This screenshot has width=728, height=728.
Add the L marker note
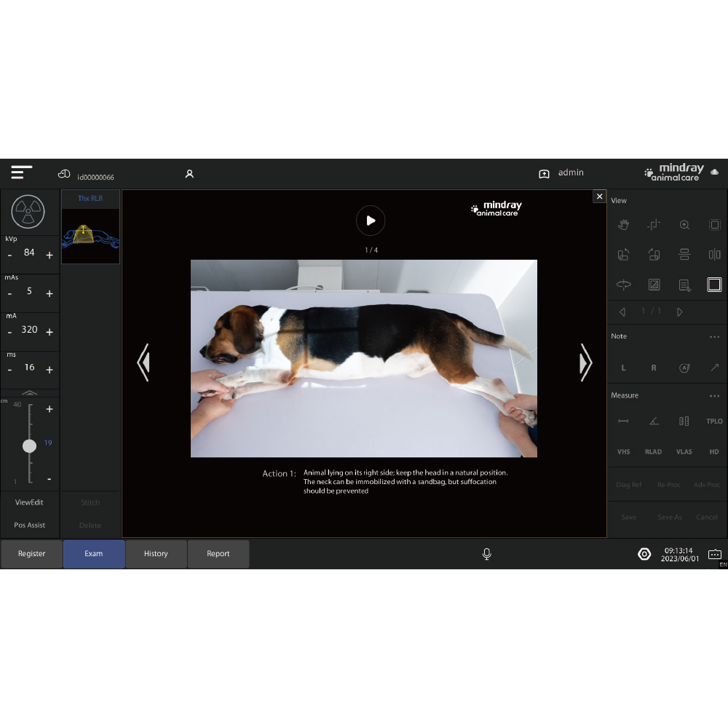click(624, 368)
